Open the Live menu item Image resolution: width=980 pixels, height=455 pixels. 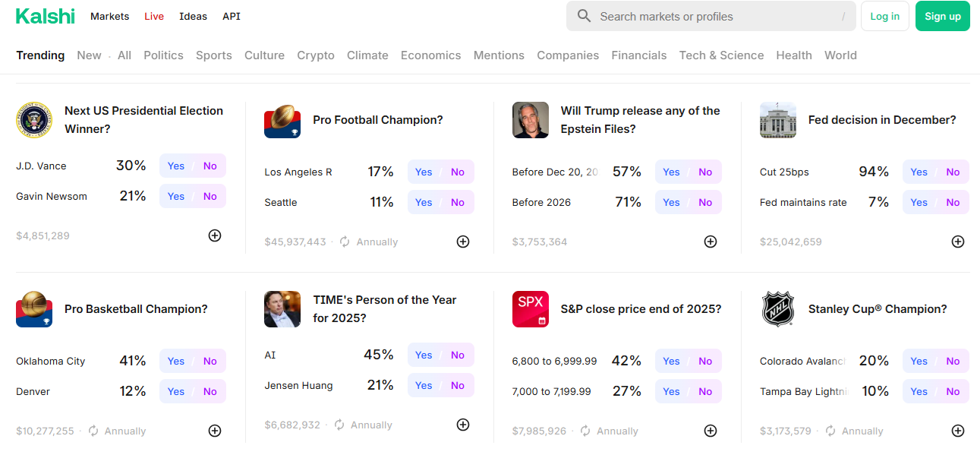(154, 16)
